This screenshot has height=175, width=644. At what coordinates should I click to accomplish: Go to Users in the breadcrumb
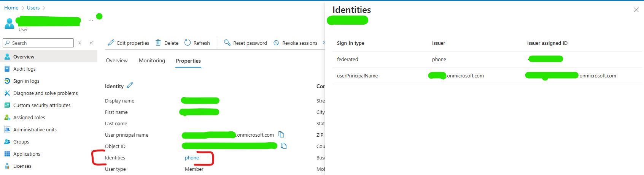click(33, 8)
